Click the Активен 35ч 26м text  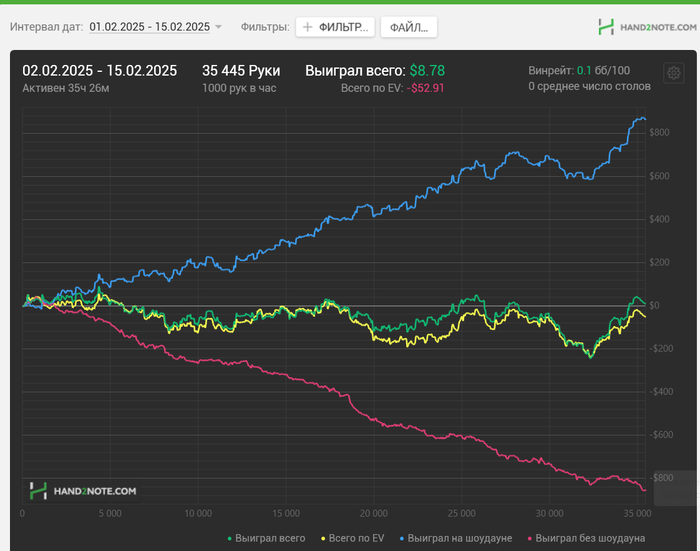[x=66, y=88]
